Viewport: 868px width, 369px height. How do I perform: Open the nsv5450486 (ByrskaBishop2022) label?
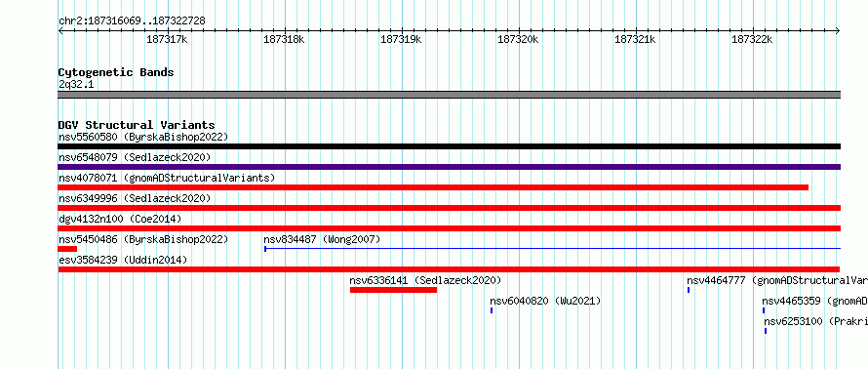143,239
